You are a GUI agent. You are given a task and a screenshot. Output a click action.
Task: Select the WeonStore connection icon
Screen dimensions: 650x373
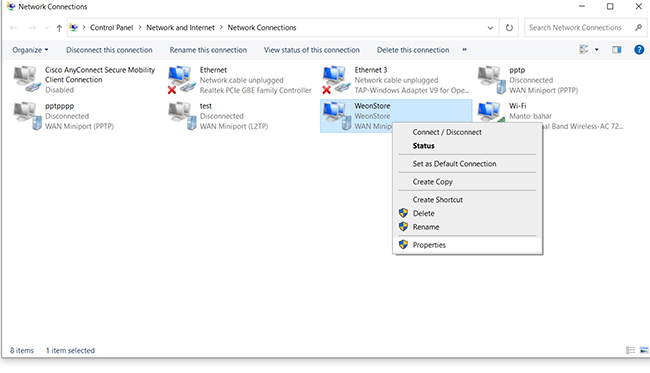click(x=337, y=116)
